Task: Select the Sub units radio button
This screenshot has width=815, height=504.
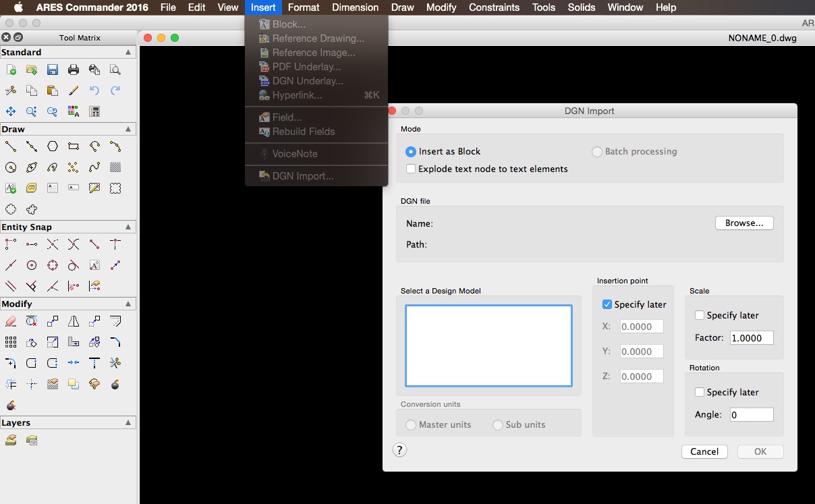Action: pos(498,425)
